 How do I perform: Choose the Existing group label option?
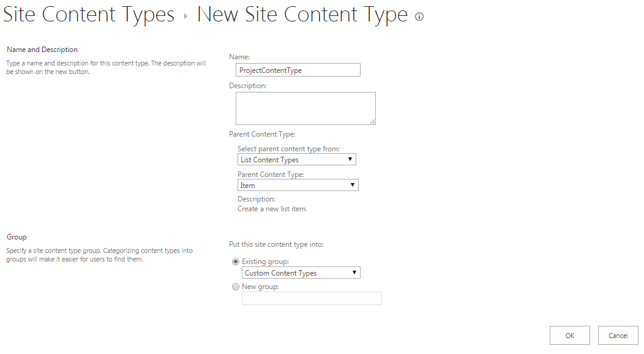click(265, 262)
